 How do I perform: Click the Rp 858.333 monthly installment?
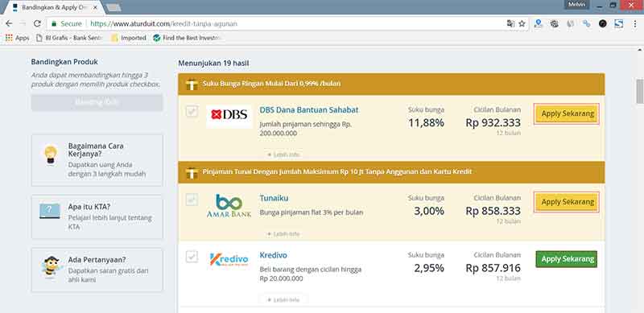[x=493, y=211]
